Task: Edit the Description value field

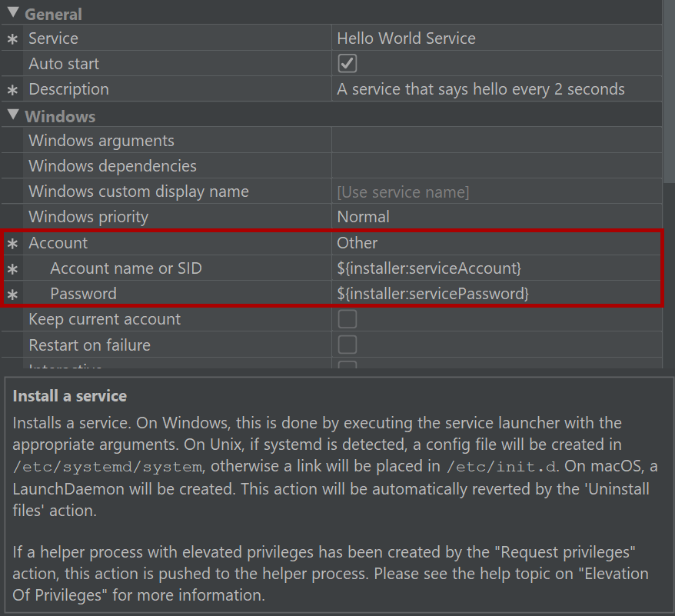Action: tap(497, 89)
